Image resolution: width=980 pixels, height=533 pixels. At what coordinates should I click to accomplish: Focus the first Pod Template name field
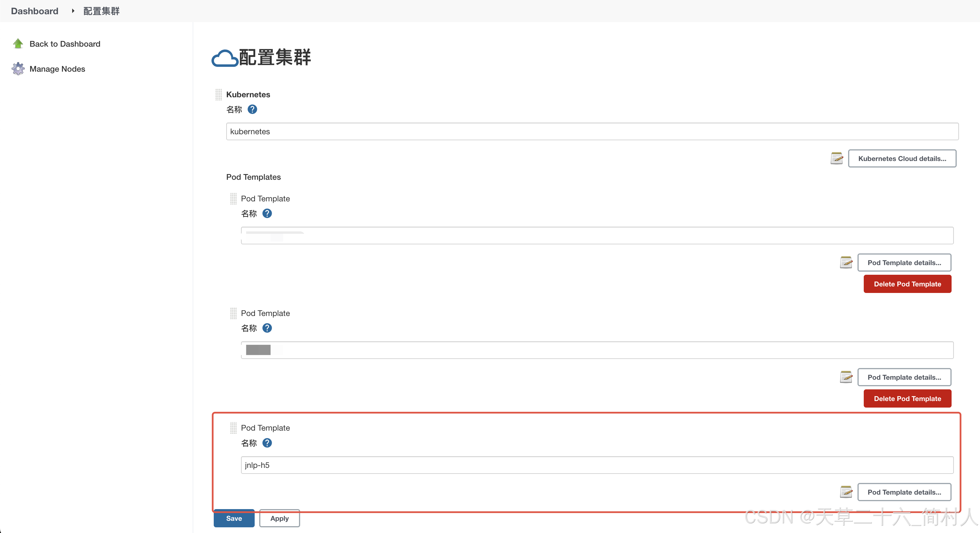pyautogui.click(x=597, y=235)
